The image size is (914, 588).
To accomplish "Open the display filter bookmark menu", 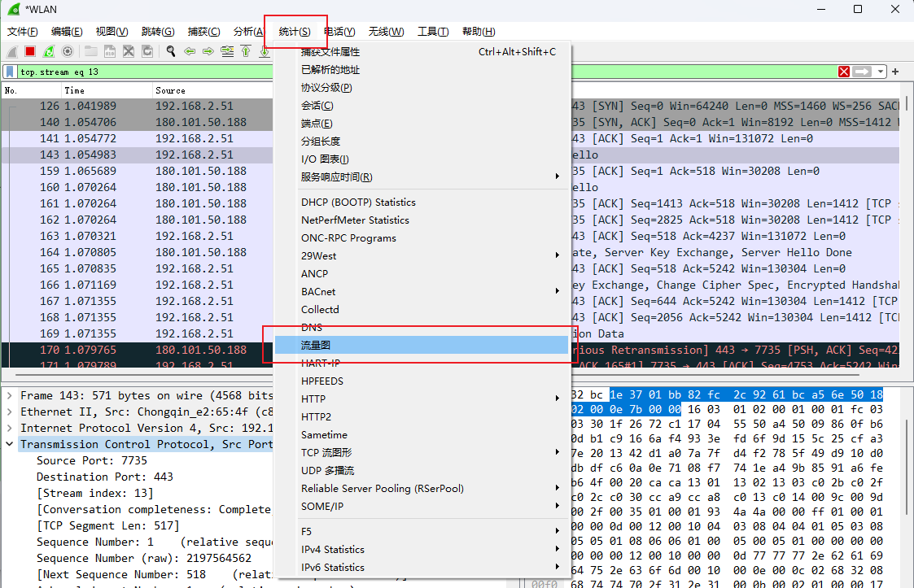I will pos(10,72).
